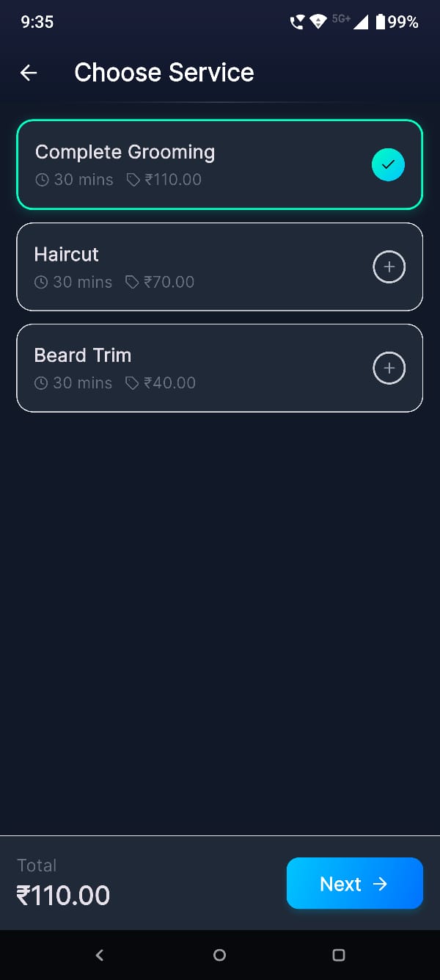Select the Haircut service card

[x=183, y=266]
